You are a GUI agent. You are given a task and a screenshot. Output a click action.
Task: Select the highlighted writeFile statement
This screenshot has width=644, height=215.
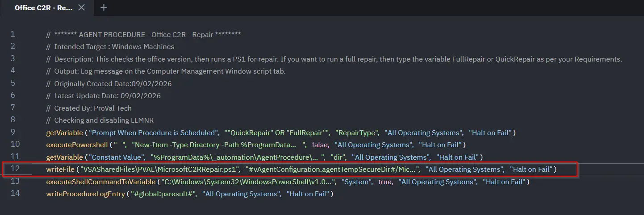(x=301, y=170)
